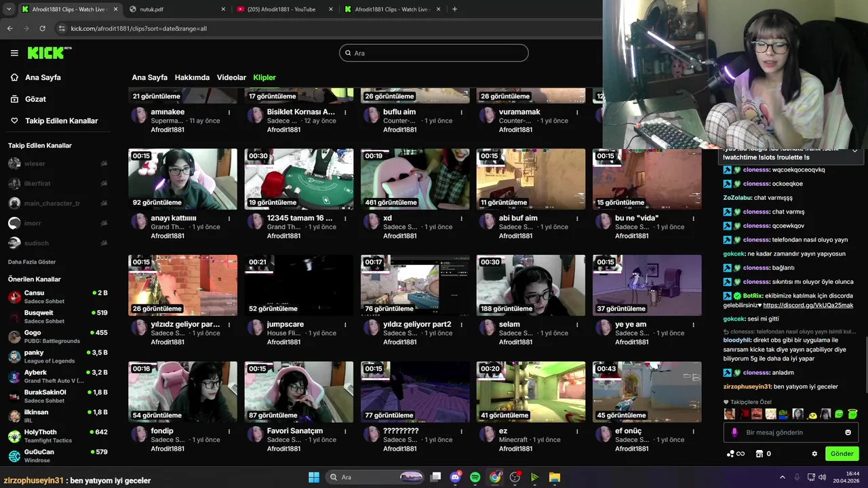Play the 'yıldız geliyor part2' clip thumbnail
Image resolution: width=868 pixels, height=488 pixels.
tap(415, 285)
